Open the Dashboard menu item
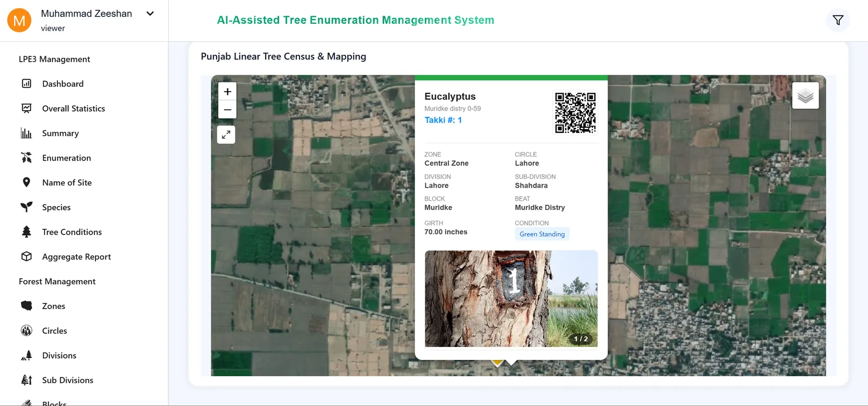This screenshot has height=406, width=868. tap(63, 83)
